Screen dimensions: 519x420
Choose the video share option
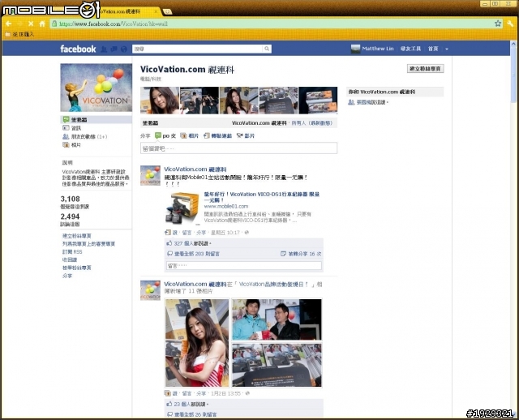(x=246, y=135)
